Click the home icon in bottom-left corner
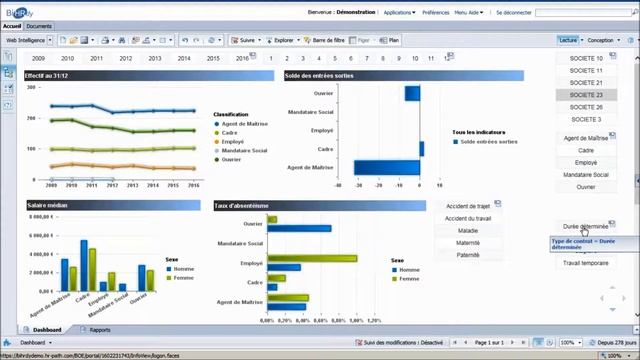The width and height of the screenshot is (640, 360). [7, 342]
